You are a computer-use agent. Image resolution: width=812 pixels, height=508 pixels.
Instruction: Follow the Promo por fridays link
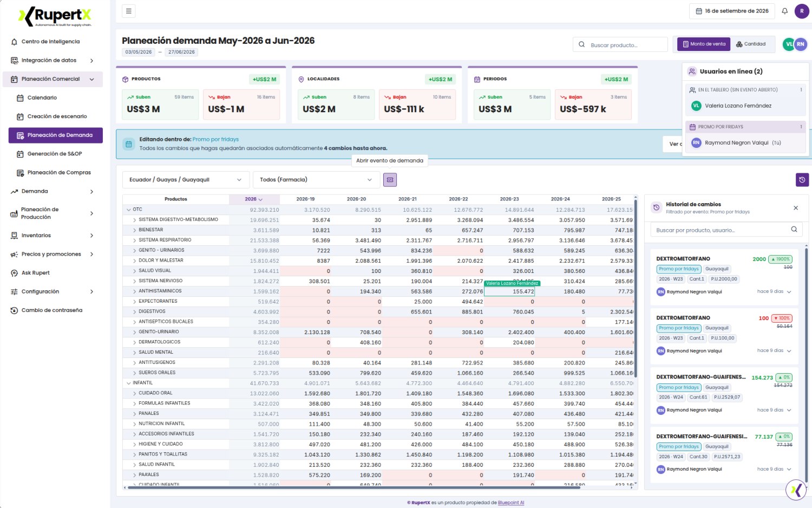tap(215, 139)
